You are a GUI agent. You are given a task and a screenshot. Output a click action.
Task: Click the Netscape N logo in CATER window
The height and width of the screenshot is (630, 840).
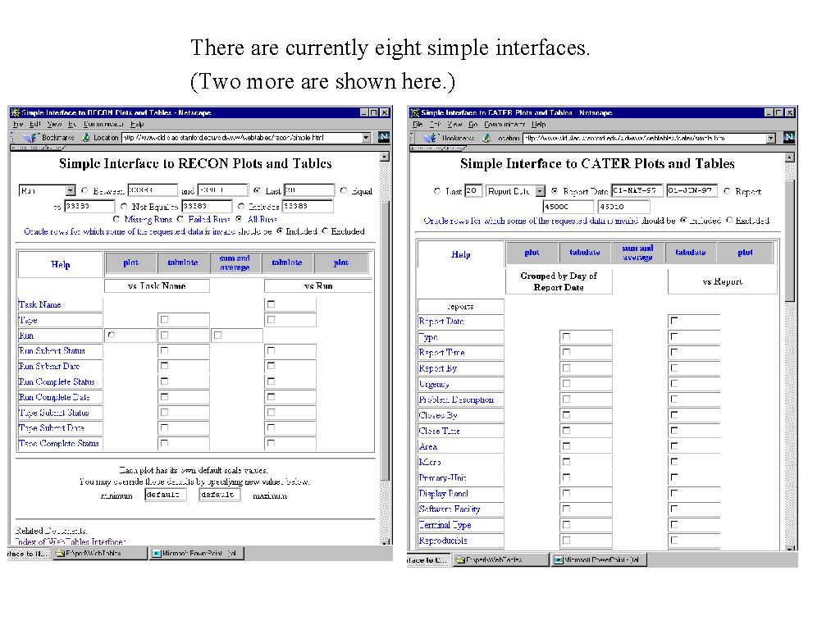point(789,138)
